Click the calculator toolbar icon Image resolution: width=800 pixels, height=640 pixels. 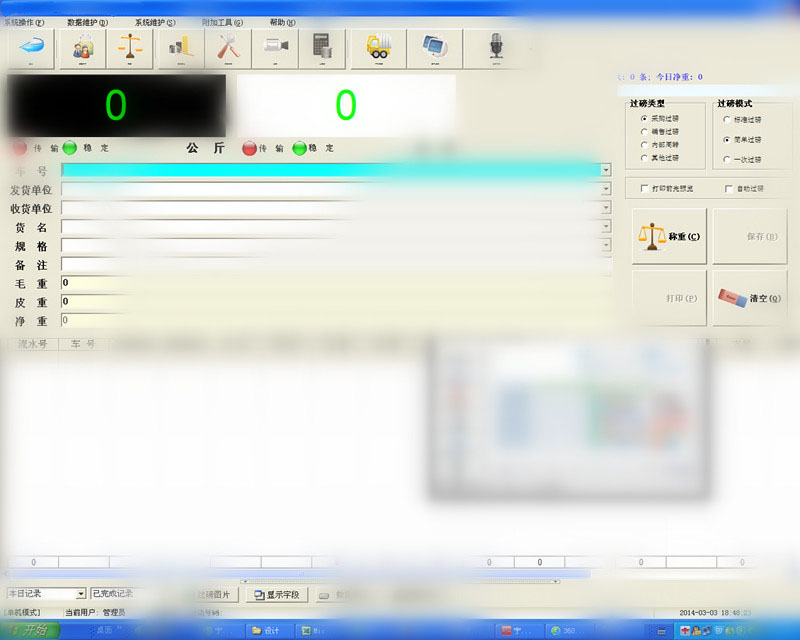click(322, 46)
